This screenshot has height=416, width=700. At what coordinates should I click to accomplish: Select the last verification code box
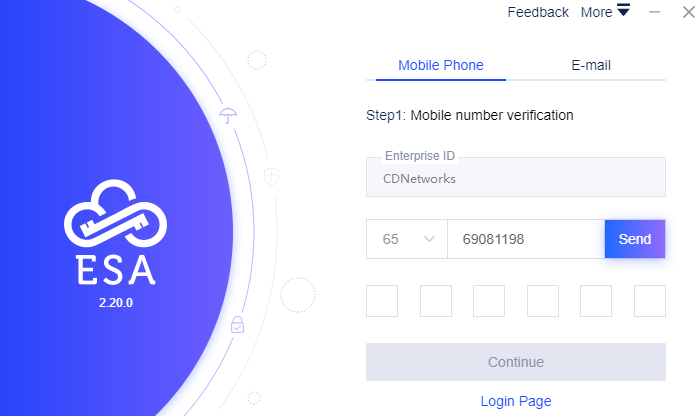click(650, 301)
